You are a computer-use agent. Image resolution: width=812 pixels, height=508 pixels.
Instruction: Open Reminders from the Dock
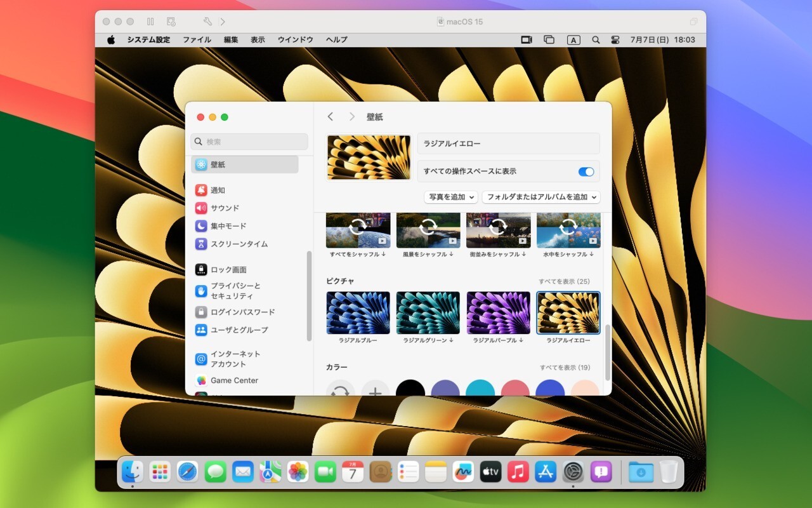408,471
